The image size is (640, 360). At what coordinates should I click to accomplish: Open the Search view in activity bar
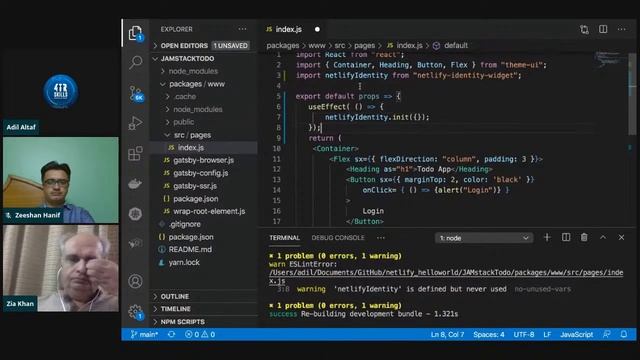tap(135, 62)
